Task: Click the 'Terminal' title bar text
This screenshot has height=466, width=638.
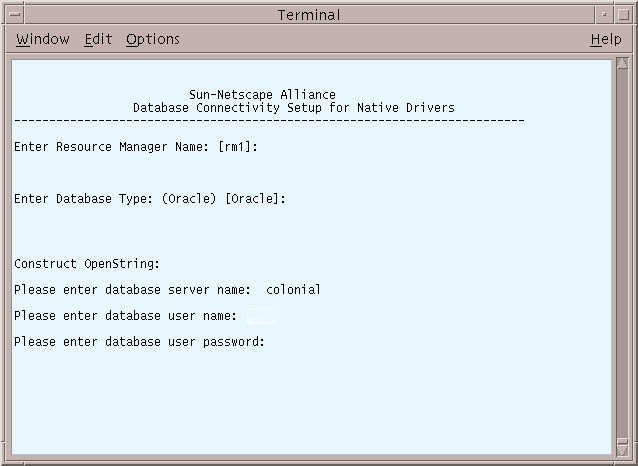Action: tap(309, 15)
